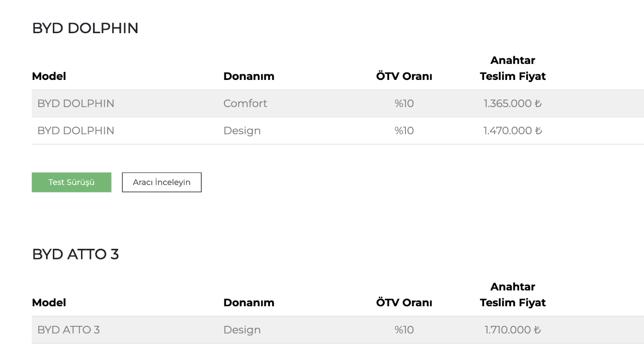Click the %10 rate in Comfort row

click(404, 104)
